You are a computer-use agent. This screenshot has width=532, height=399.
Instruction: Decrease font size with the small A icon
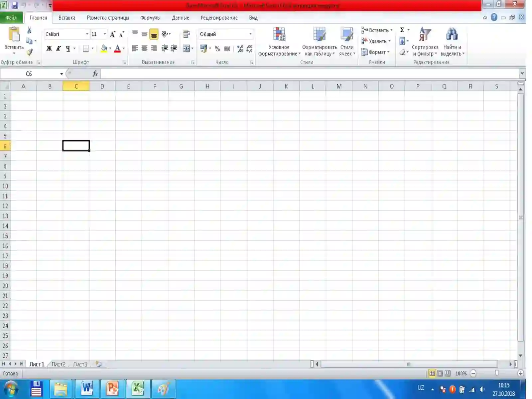click(122, 34)
